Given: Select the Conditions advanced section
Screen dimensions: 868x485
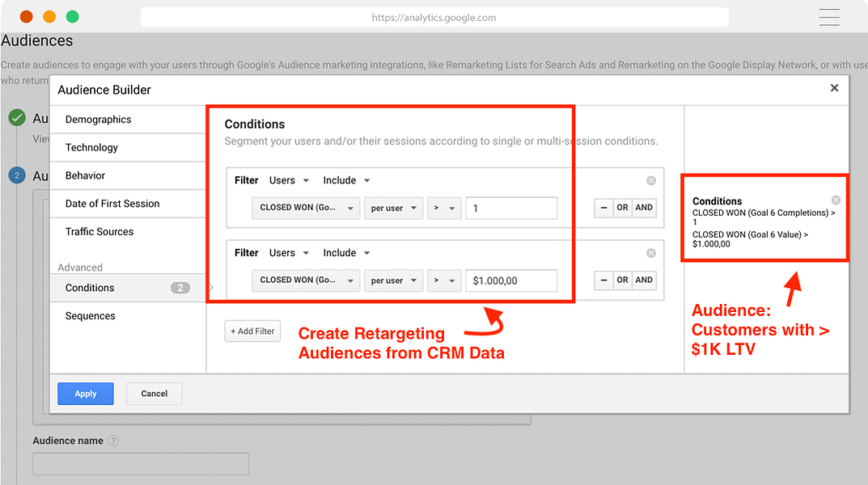Looking at the screenshot, I should coord(128,288).
